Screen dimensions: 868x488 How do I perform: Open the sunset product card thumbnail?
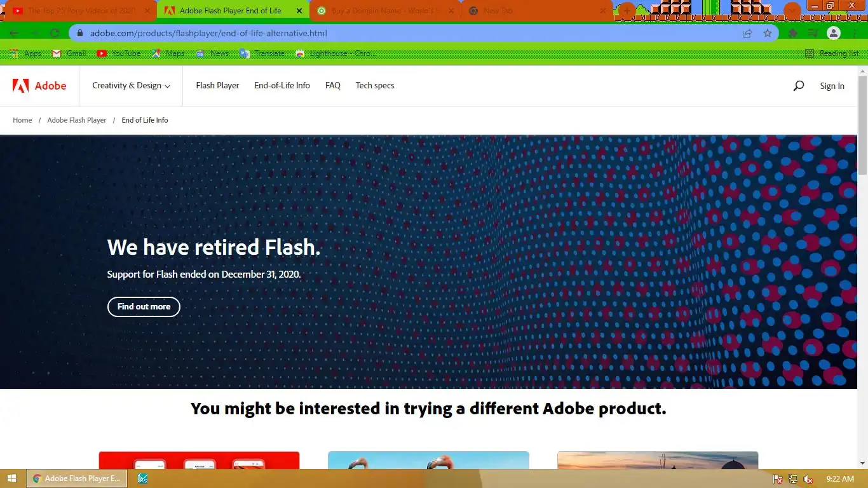[x=658, y=460]
